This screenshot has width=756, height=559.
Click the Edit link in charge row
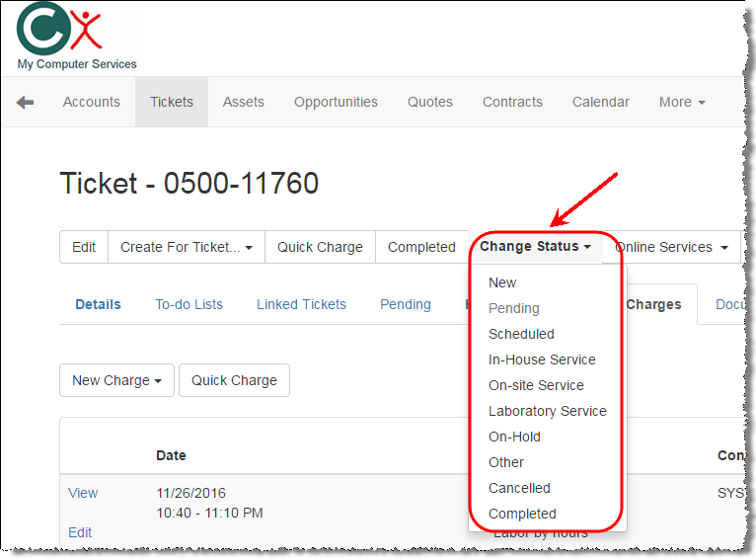[x=80, y=532]
